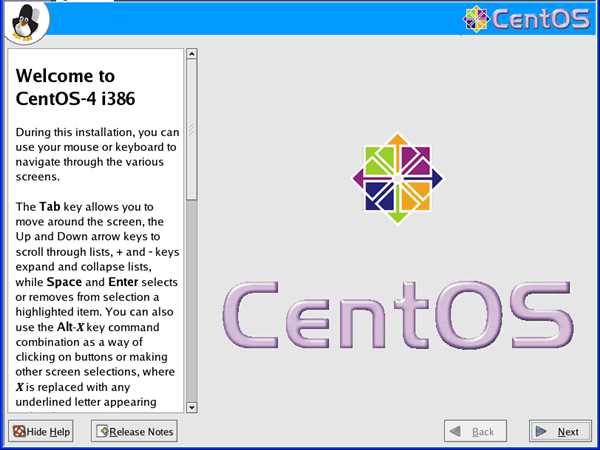Click the greyed Back button
This screenshot has height=450, width=600.
(475, 431)
